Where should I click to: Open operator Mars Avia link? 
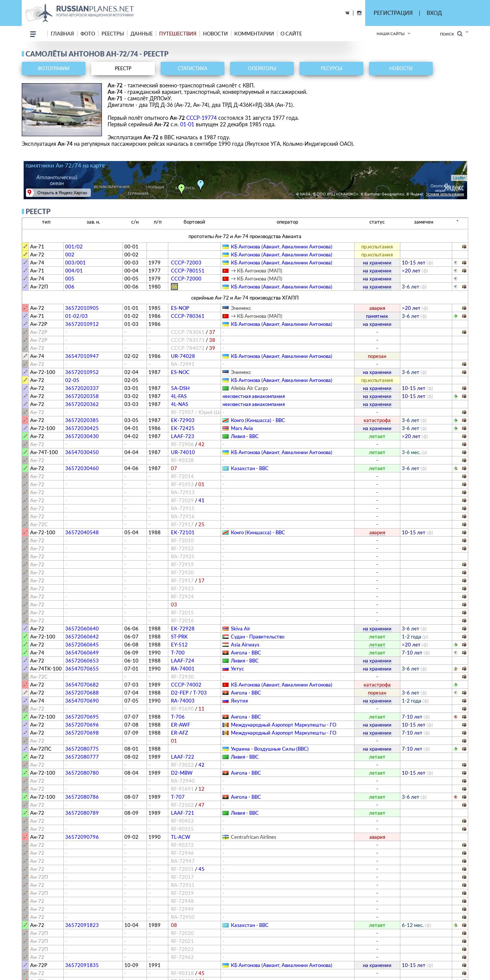242,428
